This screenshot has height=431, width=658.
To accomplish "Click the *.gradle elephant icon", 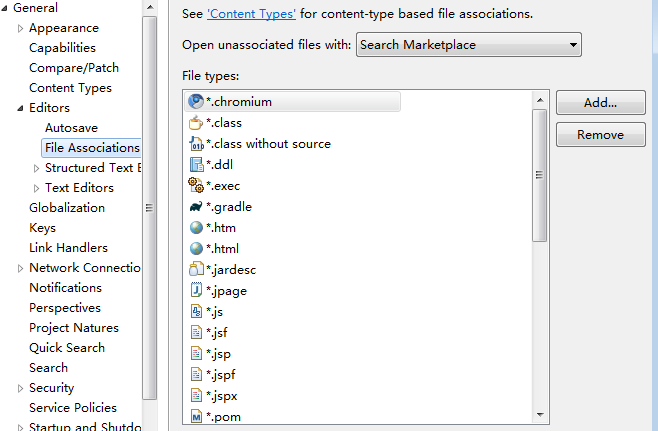I will 196,207.
